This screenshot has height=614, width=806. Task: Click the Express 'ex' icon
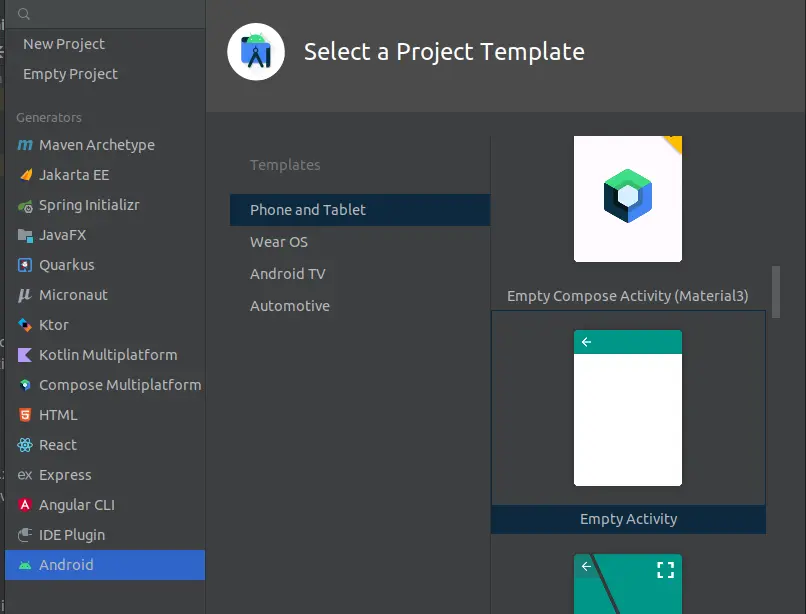(25, 475)
